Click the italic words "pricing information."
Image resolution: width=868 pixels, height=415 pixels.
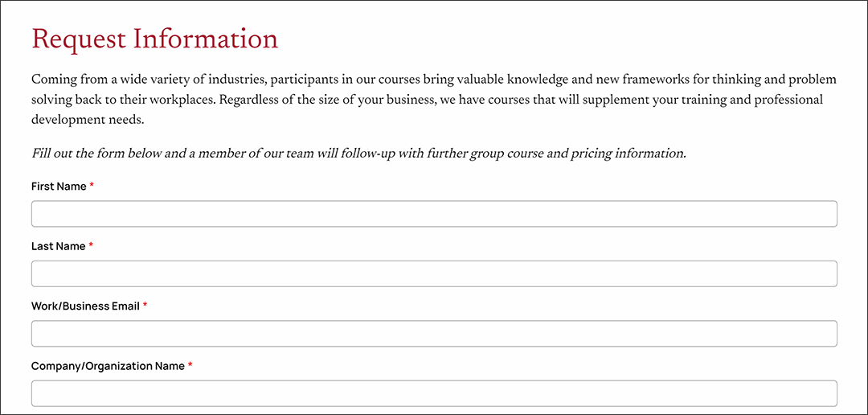[628, 154]
